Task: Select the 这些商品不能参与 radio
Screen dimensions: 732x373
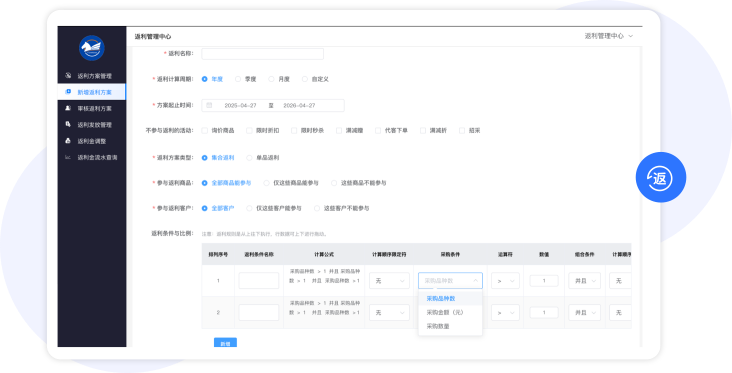Action: [334, 183]
